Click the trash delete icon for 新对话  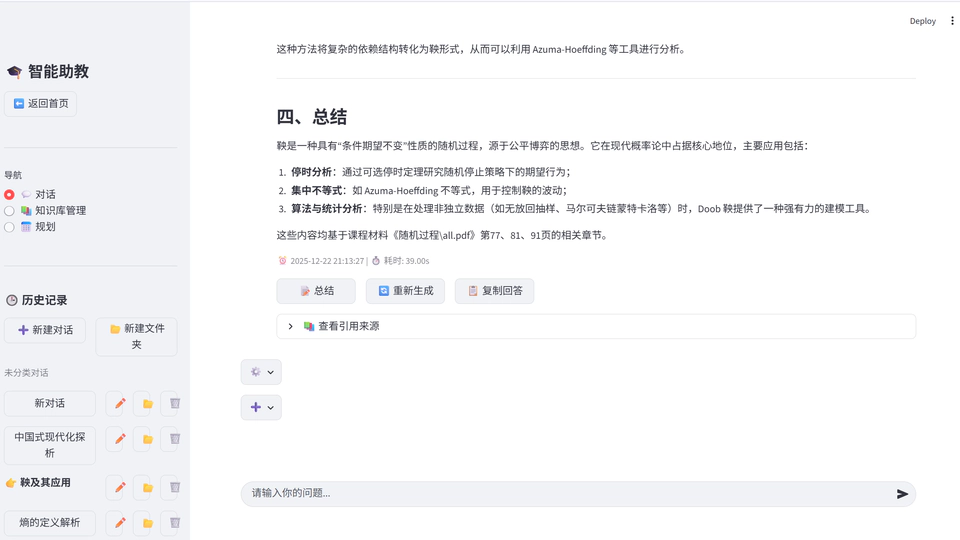tap(175, 404)
